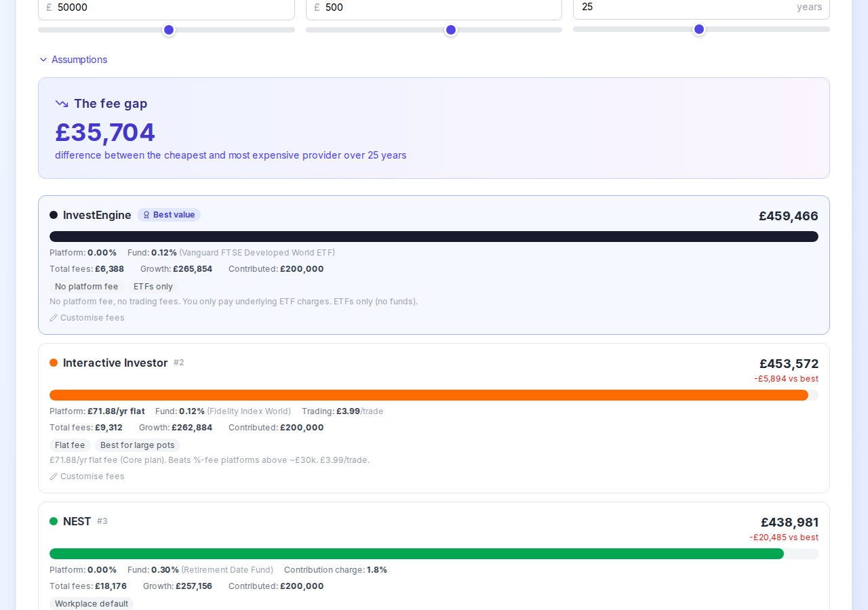This screenshot has height=610, width=868.
Task: Click the 25 years input field
Action: click(678, 7)
